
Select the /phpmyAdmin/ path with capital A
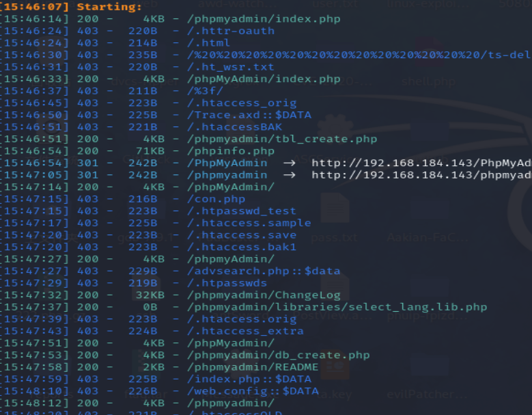[231, 259]
